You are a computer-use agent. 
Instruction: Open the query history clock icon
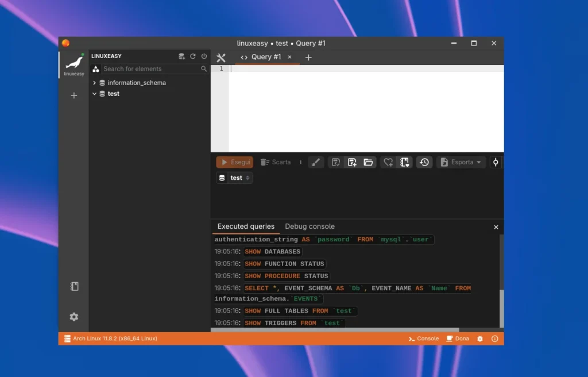(x=424, y=162)
